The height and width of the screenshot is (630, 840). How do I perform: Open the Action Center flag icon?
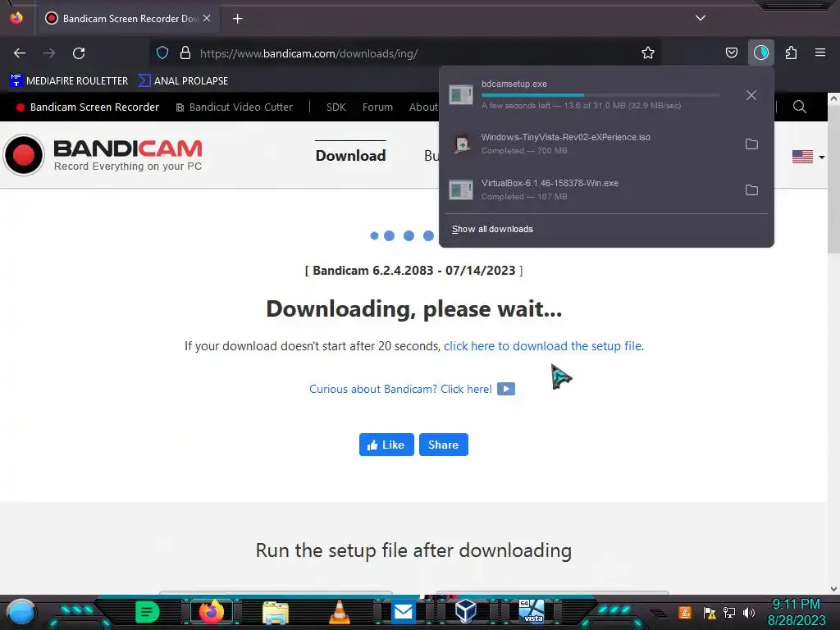710,612
